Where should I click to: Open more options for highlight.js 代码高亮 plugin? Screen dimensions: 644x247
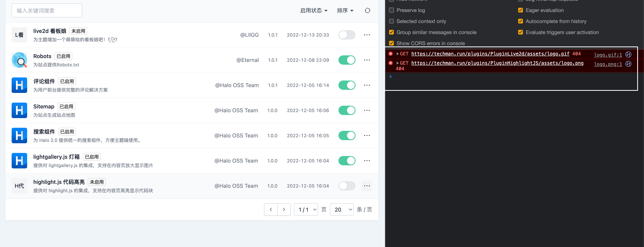[x=367, y=186]
